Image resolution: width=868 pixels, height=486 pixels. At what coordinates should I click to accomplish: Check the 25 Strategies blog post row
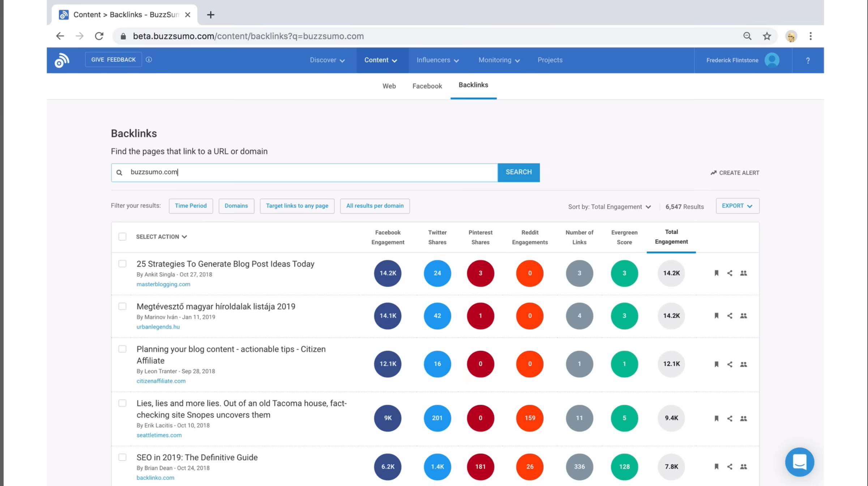tap(123, 264)
